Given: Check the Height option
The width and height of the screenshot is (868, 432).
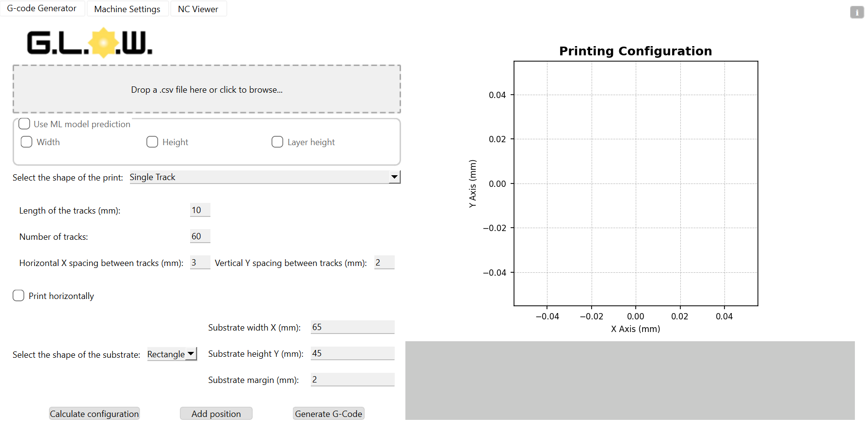Looking at the screenshot, I should 152,142.
